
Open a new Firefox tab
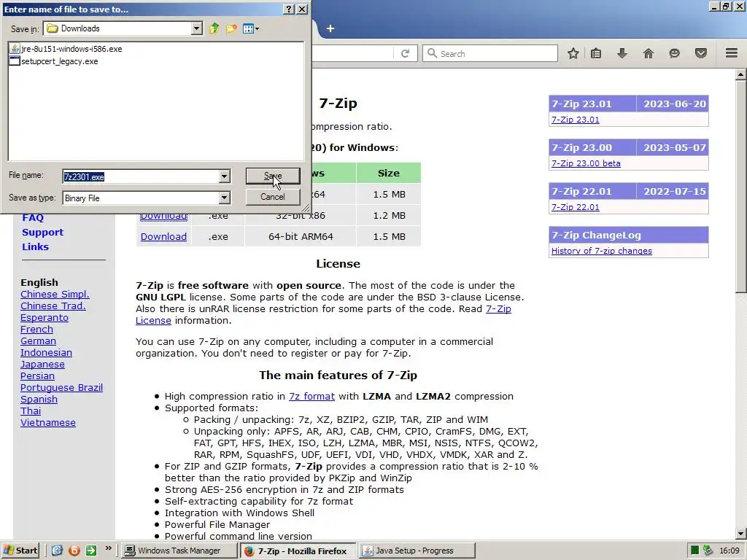330,28
